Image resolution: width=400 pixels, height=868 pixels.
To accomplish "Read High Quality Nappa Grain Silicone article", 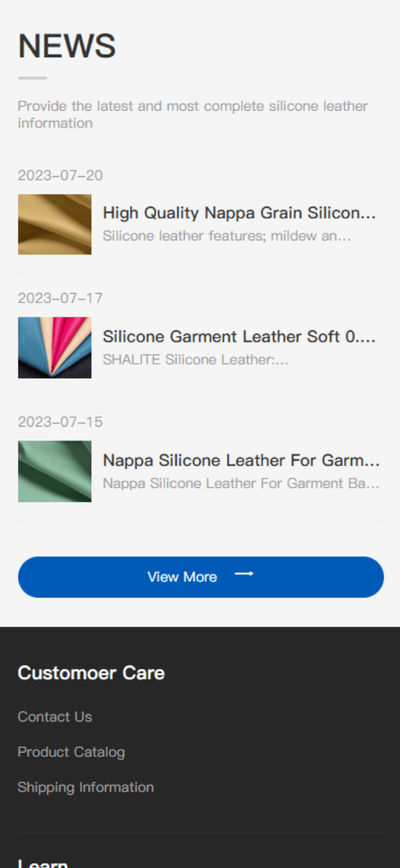I will [x=239, y=213].
